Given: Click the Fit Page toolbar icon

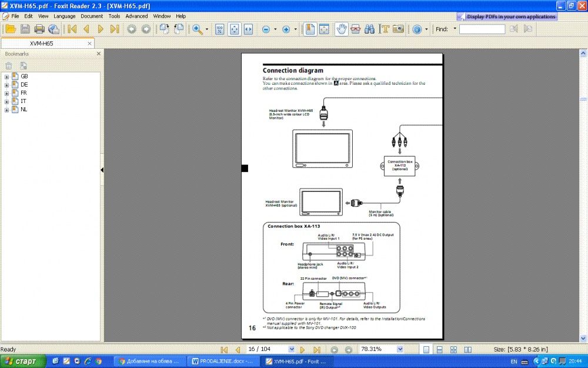Looking at the screenshot, I should pyautogui.click(x=234, y=29).
